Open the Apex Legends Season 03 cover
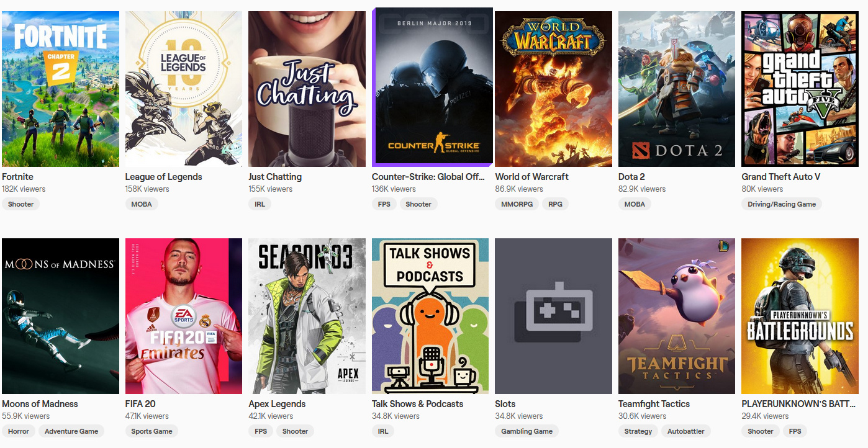 click(x=307, y=316)
